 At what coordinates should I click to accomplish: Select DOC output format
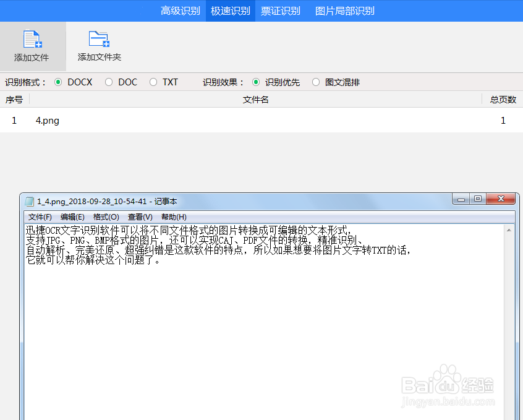pyautogui.click(x=109, y=82)
